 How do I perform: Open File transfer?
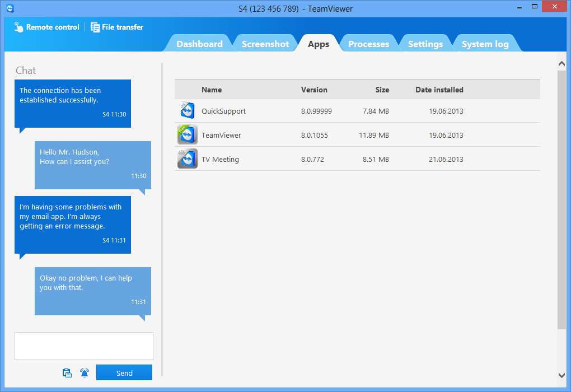117,27
